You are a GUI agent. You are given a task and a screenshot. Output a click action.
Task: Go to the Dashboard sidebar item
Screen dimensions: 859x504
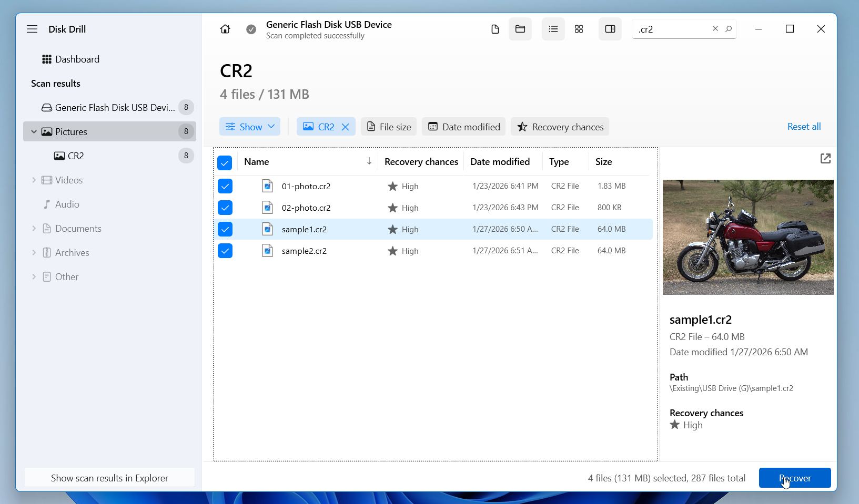click(x=77, y=59)
